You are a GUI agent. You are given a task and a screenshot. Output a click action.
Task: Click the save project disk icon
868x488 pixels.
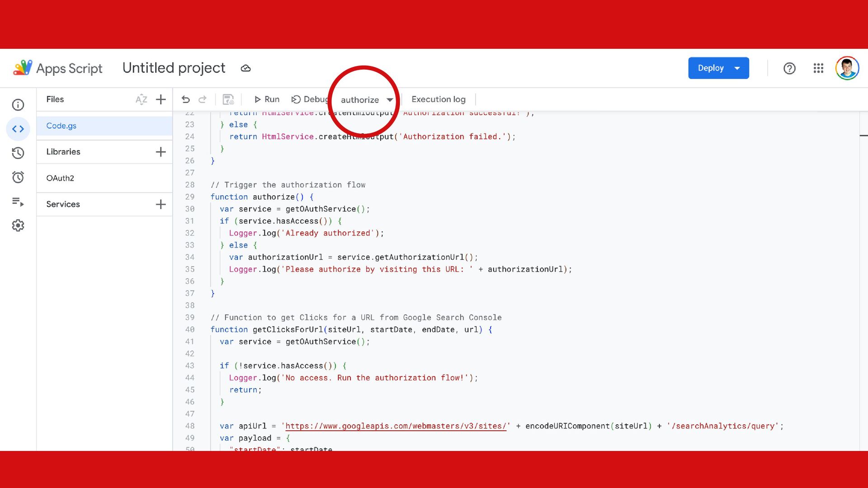tap(228, 99)
